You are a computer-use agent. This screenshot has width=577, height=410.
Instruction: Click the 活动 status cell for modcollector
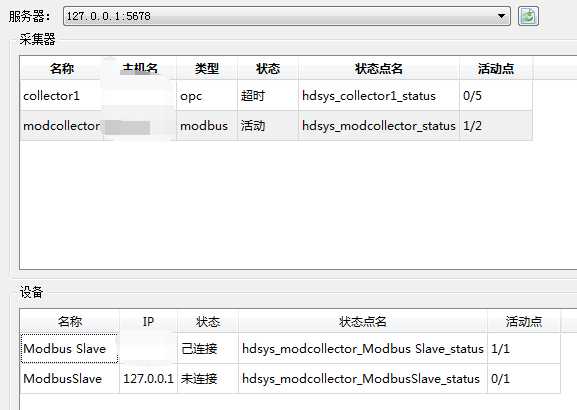pos(268,126)
